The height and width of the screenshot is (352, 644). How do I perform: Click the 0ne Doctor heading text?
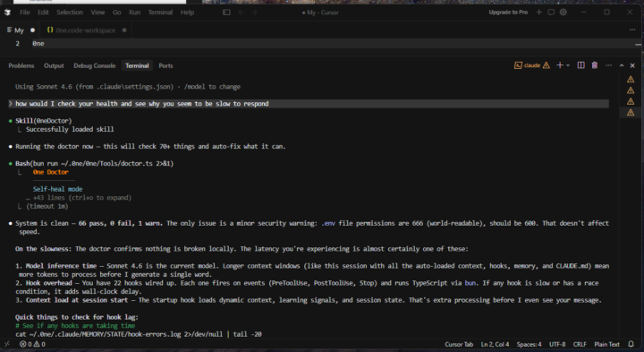click(50, 172)
